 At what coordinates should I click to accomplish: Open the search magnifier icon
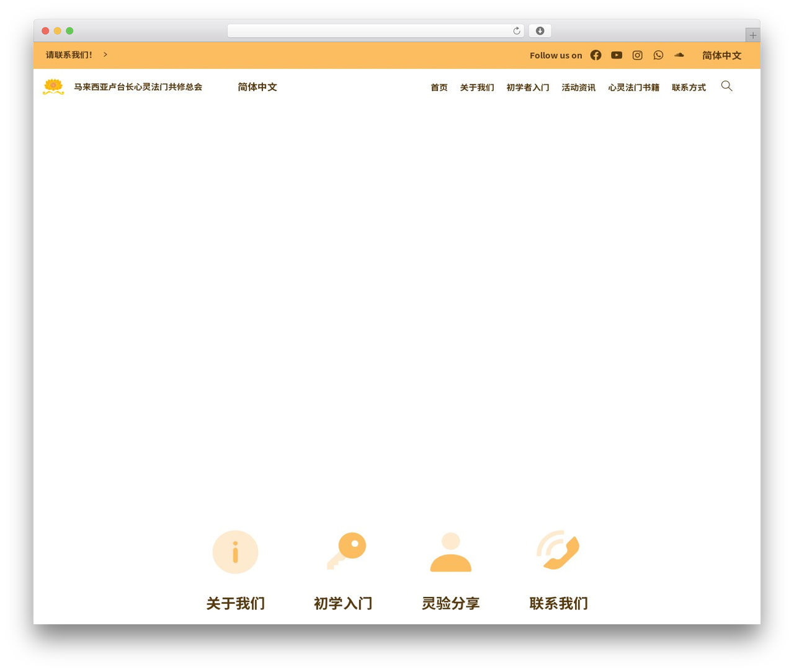(727, 86)
